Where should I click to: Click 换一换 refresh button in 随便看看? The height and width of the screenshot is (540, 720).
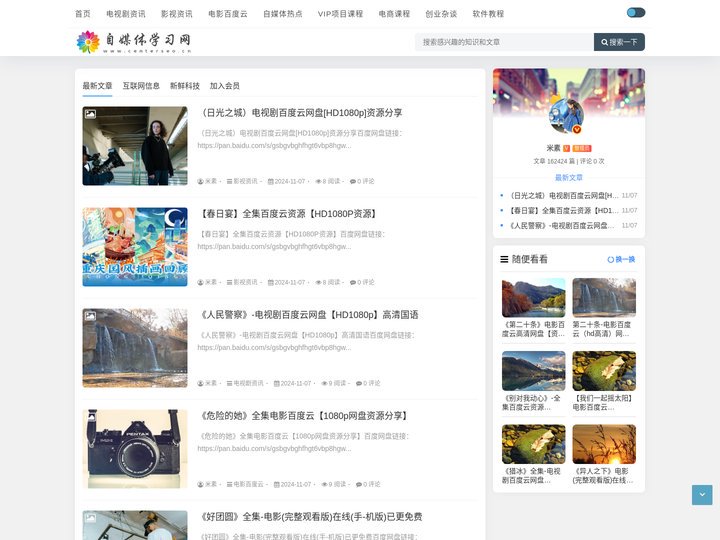(621, 259)
